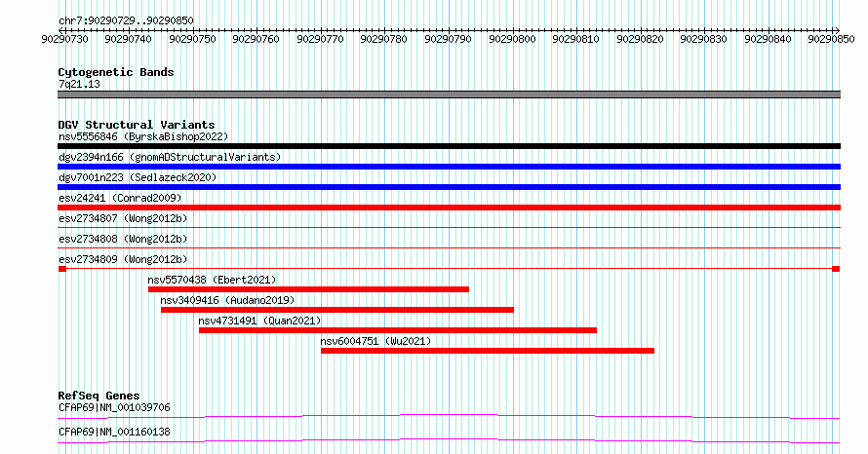
Task: Click ruler position 90290730
Action: 64,39
